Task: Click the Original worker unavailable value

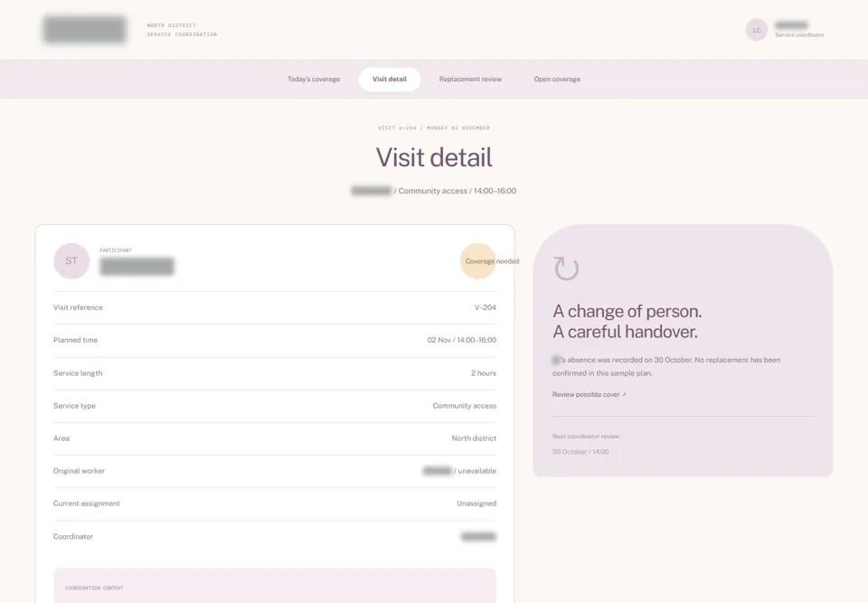Action: [459, 471]
